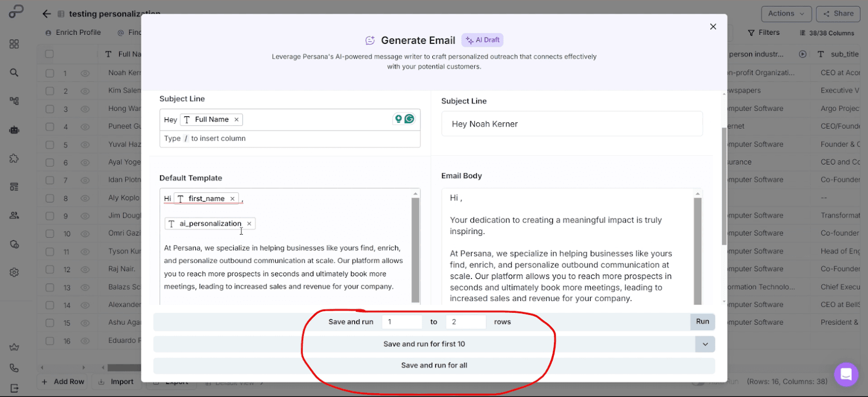Select the checkbox for row 5
868x397 pixels.
[49, 145]
